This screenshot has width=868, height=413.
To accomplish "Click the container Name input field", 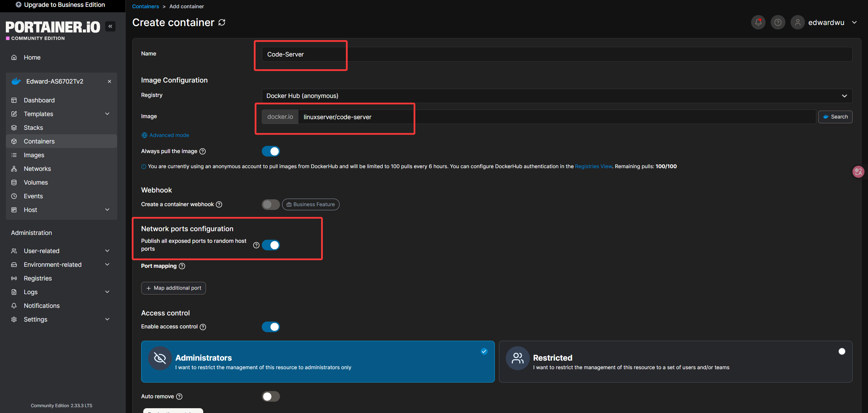I will click(557, 54).
